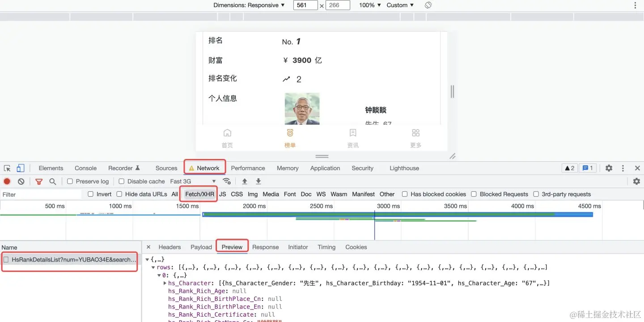This screenshot has height=322, width=644.
Task: Open DevTools more options kebab menu
Action: click(623, 168)
